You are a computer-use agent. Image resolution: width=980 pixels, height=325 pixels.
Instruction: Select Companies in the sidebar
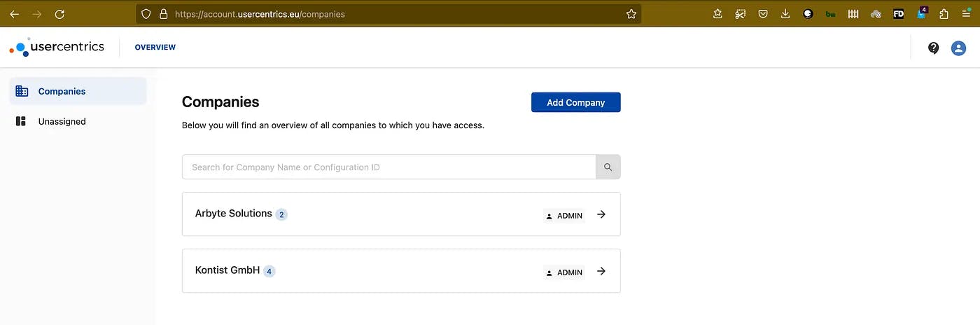click(62, 91)
